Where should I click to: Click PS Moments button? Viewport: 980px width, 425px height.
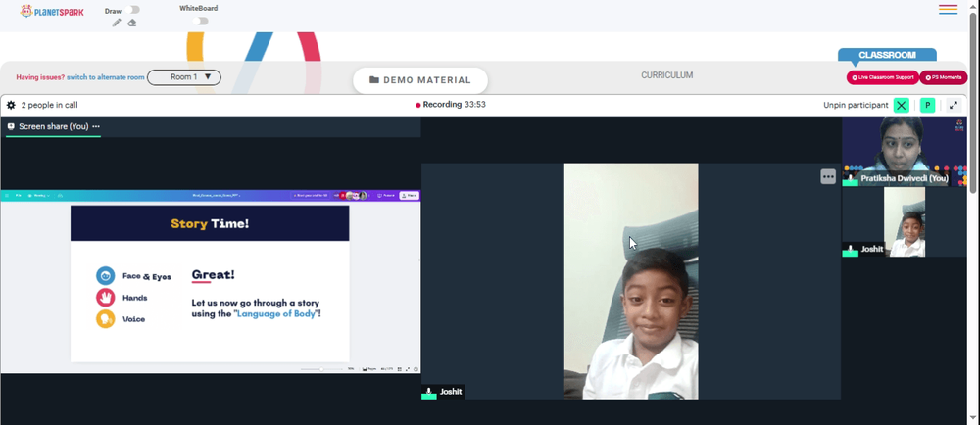point(943,77)
